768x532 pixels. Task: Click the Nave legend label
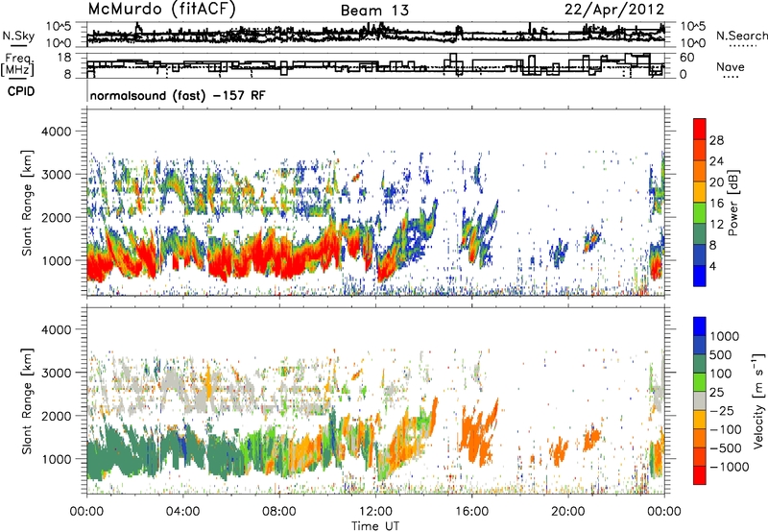point(731,66)
